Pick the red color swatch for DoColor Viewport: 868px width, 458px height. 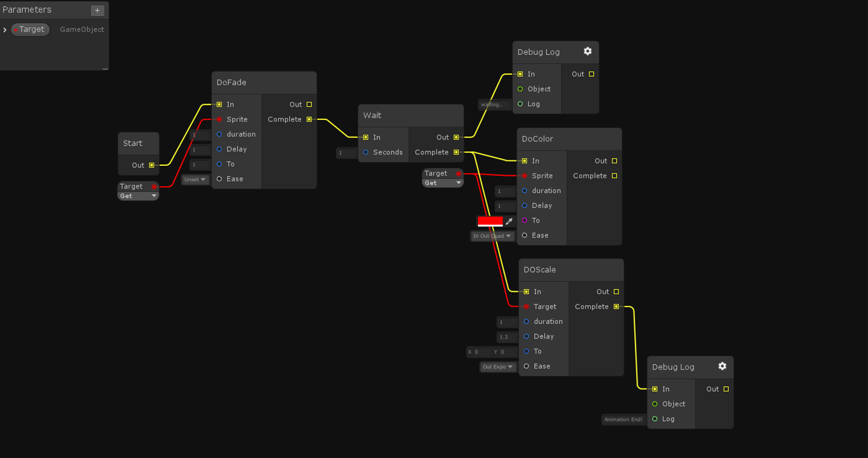(x=490, y=221)
